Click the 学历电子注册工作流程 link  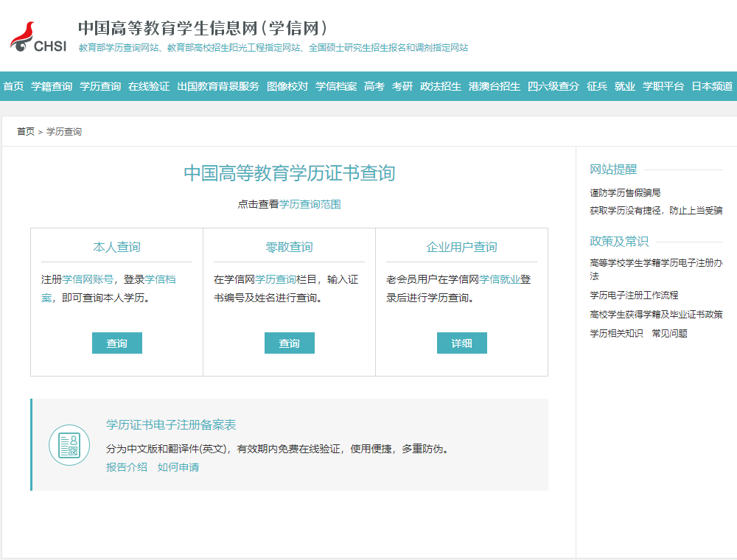[634, 295]
